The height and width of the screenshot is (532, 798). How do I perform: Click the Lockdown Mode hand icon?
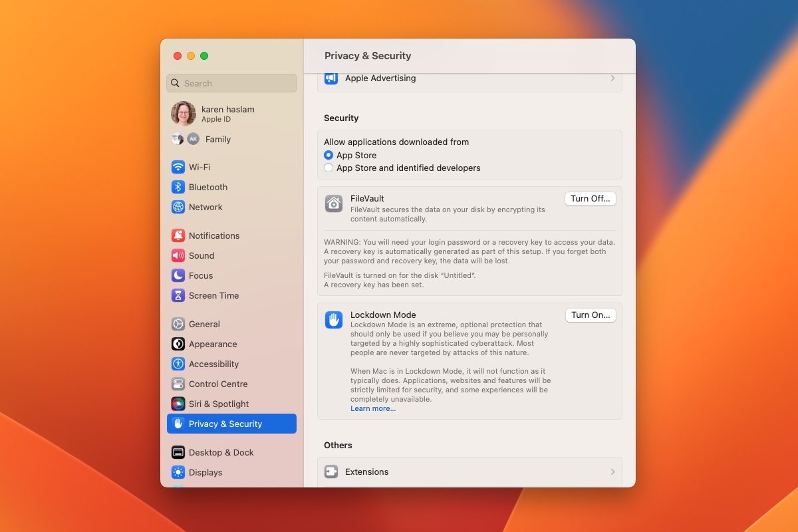point(333,320)
